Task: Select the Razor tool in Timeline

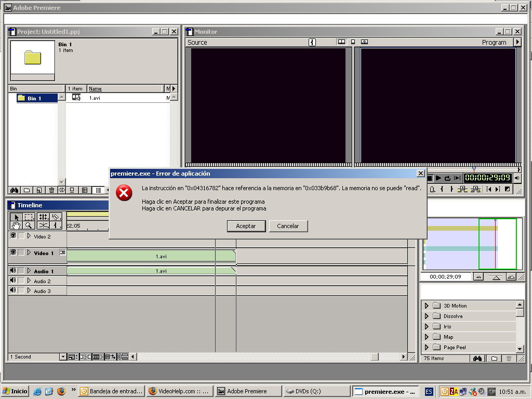Action: [x=56, y=217]
